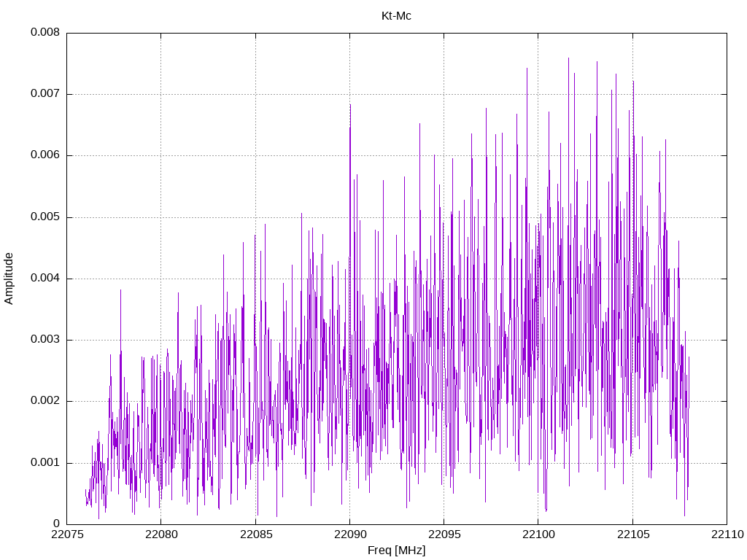Click the y-axis tick label 0.004

click(x=45, y=278)
